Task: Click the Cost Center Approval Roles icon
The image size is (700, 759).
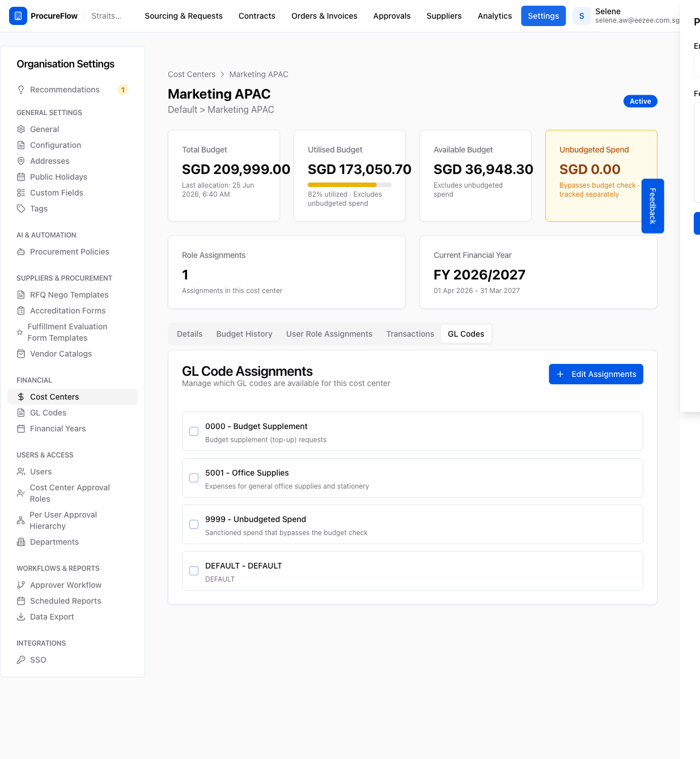Action: click(21, 493)
